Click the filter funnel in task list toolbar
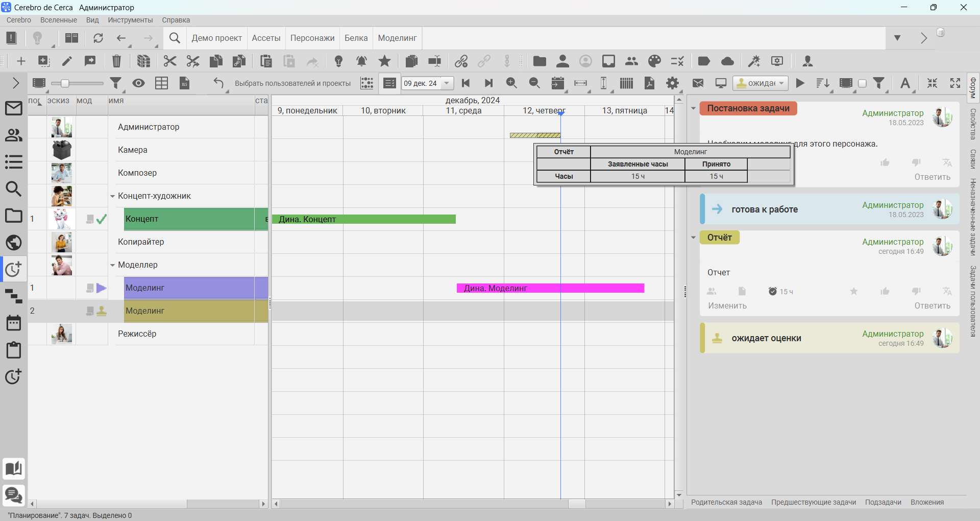 116,83
